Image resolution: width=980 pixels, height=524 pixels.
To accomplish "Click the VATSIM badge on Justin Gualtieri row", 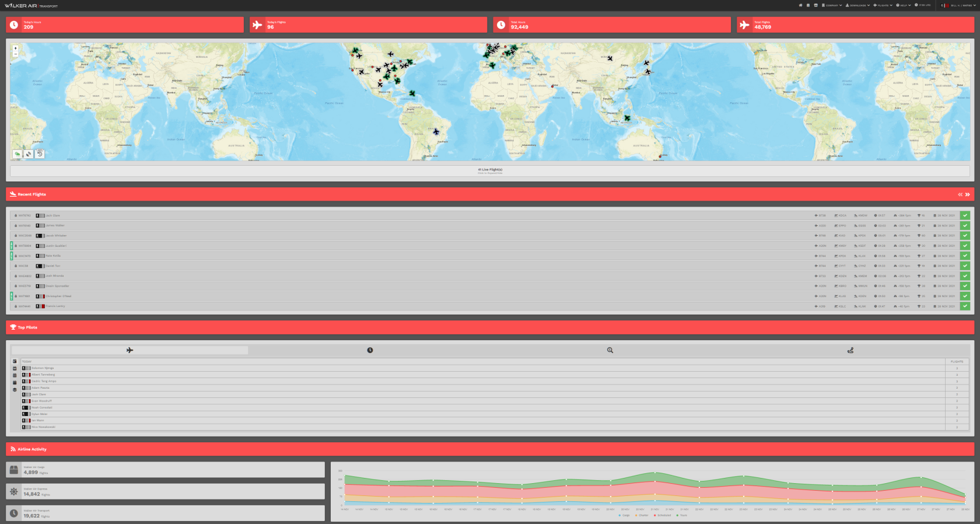I will (x=12, y=246).
